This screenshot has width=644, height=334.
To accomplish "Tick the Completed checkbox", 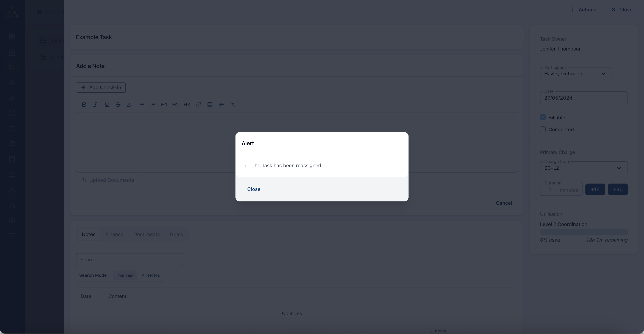I will [x=543, y=129].
